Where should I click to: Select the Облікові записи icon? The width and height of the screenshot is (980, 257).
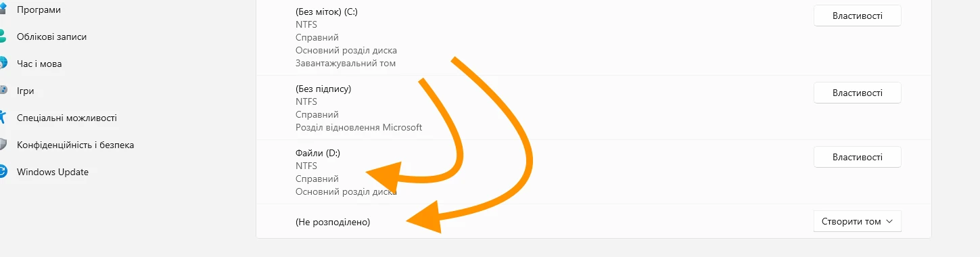(x=3, y=37)
